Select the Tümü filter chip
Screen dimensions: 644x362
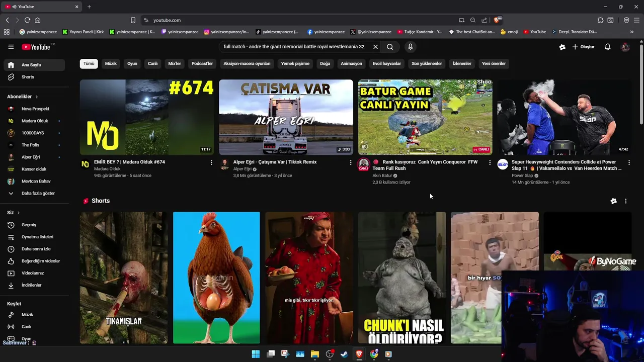(89, 64)
